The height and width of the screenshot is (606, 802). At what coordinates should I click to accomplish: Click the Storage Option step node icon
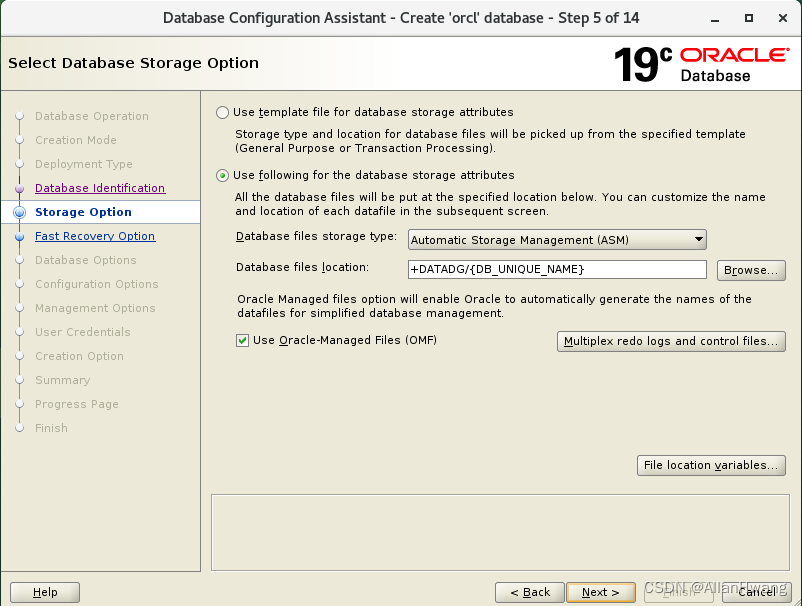pos(22,212)
